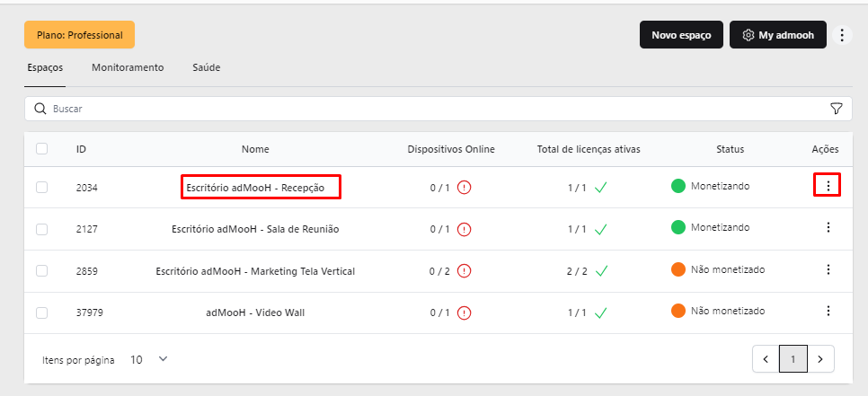The width and height of the screenshot is (868, 396).
Task: Click orange status dot for Video Wall row
Action: tap(678, 311)
